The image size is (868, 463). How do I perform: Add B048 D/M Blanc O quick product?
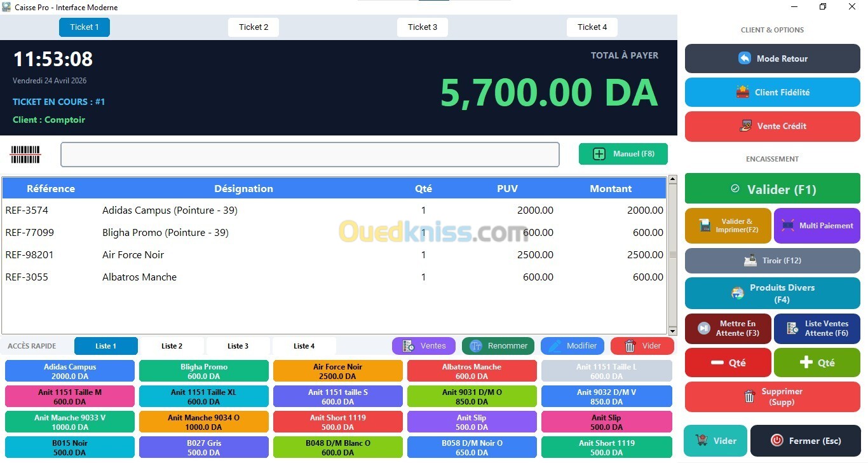point(338,448)
